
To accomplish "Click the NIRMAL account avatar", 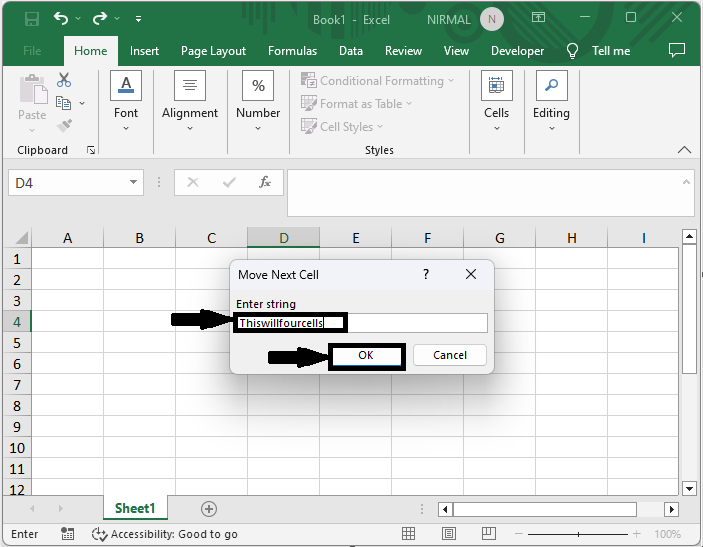I will tap(491, 19).
